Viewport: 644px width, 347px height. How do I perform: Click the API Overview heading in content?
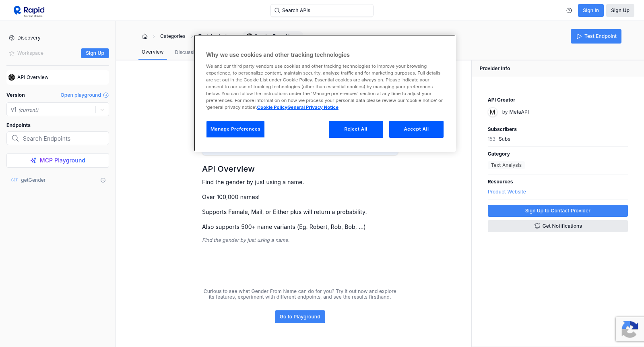click(x=228, y=169)
